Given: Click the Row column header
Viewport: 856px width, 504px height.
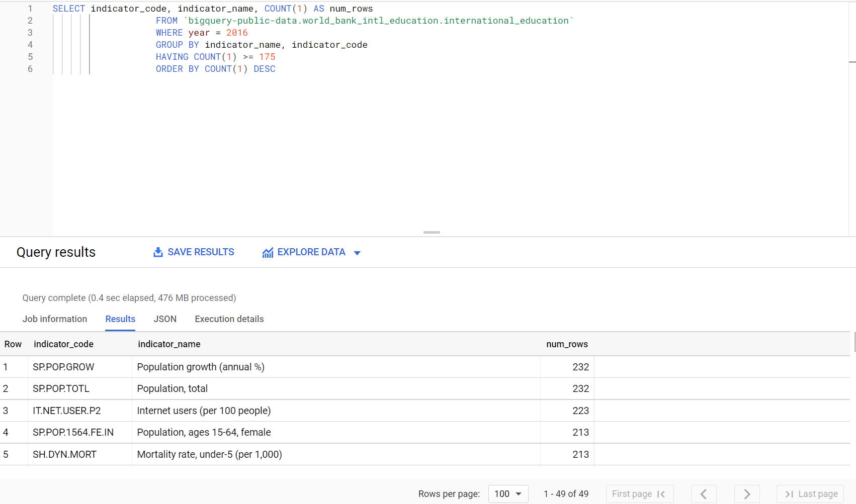Looking at the screenshot, I should (13, 344).
